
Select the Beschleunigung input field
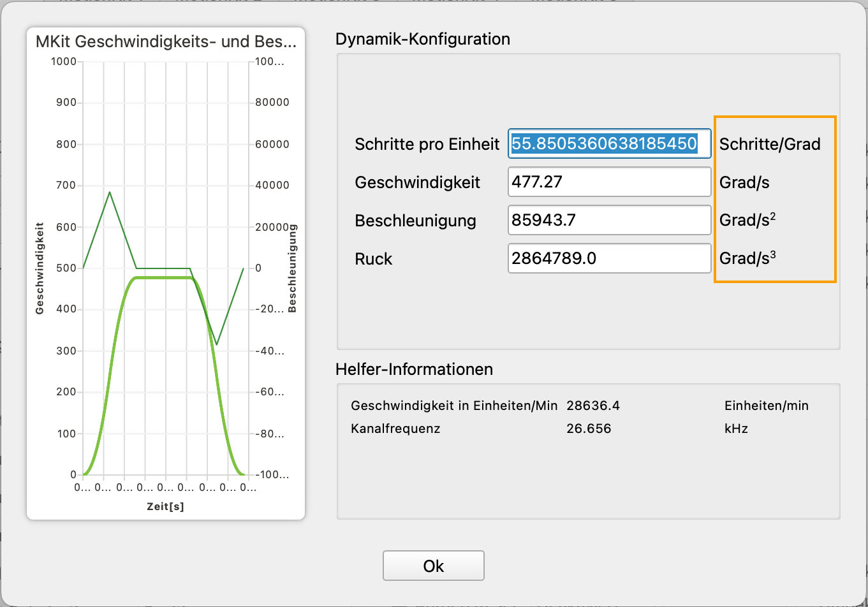[609, 221]
